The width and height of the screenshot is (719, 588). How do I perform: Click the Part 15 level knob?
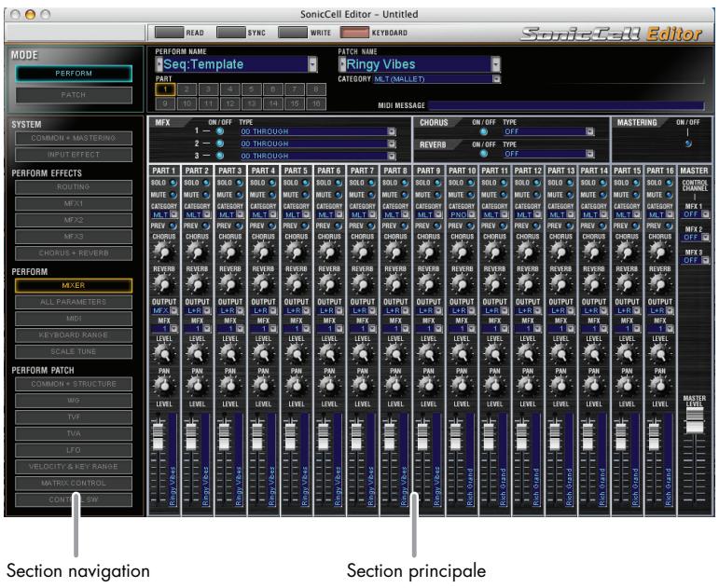[x=627, y=354]
